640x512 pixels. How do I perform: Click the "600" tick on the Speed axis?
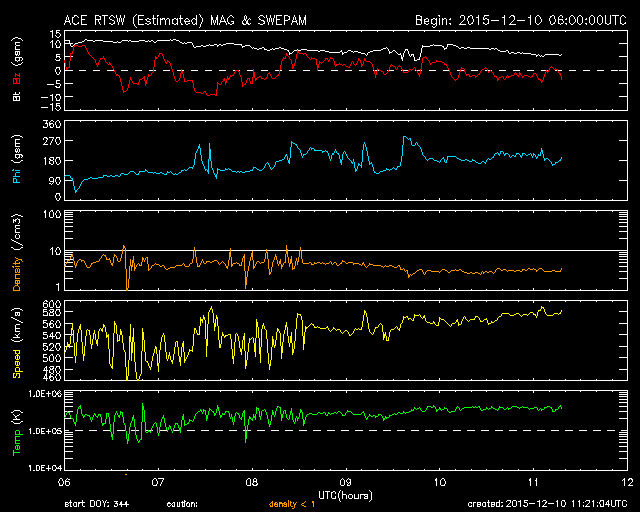click(52, 304)
